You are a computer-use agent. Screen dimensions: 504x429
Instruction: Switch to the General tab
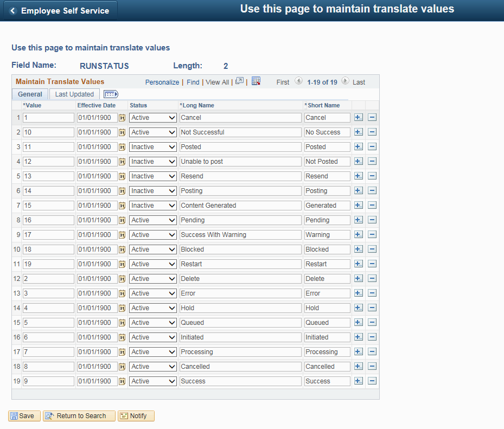[30, 94]
